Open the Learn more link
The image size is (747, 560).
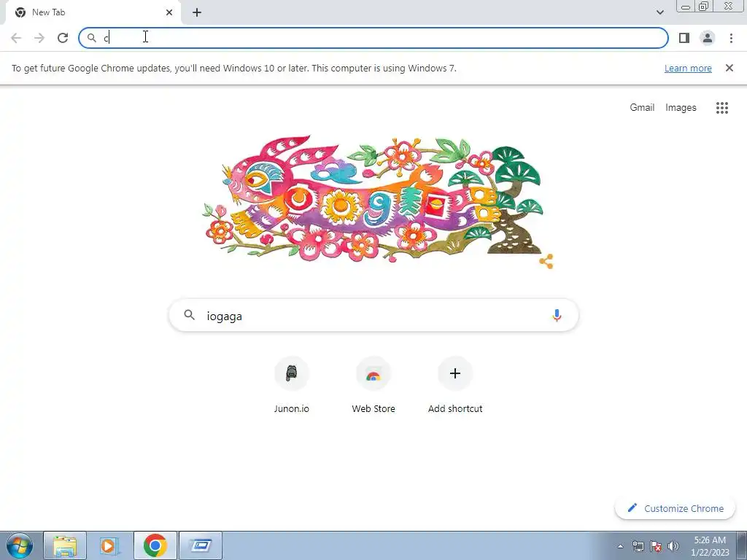click(x=688, y=68)
